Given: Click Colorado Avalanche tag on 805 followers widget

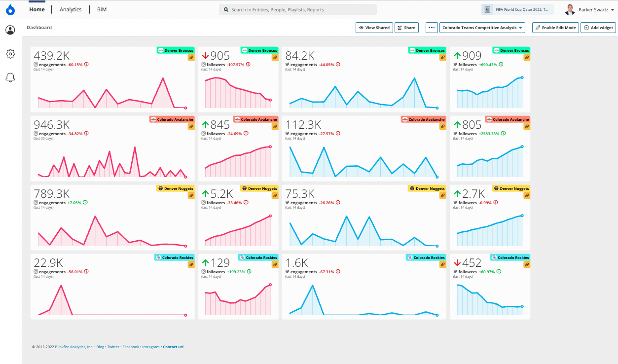Looking at the screenshot, I should [508, 119].
